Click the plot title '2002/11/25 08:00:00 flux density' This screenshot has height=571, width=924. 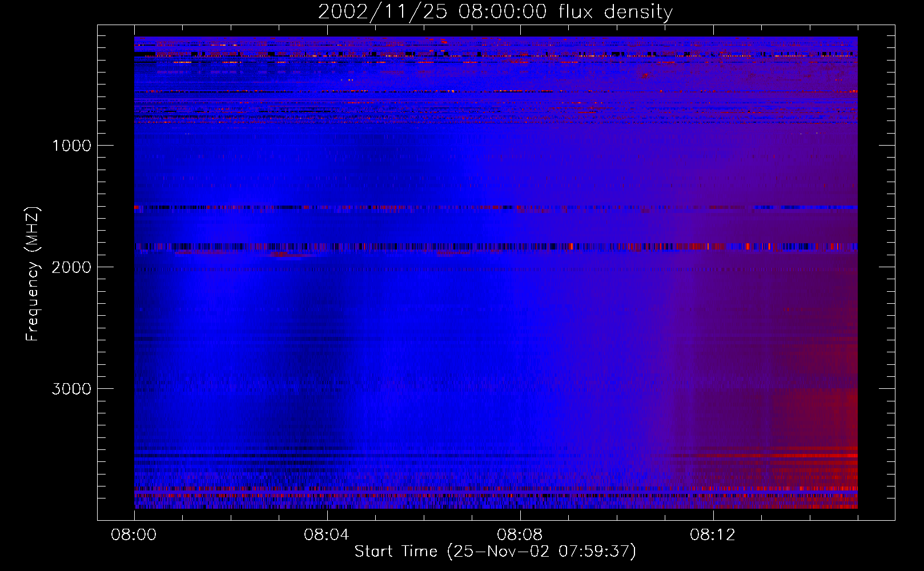click(x=495, y=12)
